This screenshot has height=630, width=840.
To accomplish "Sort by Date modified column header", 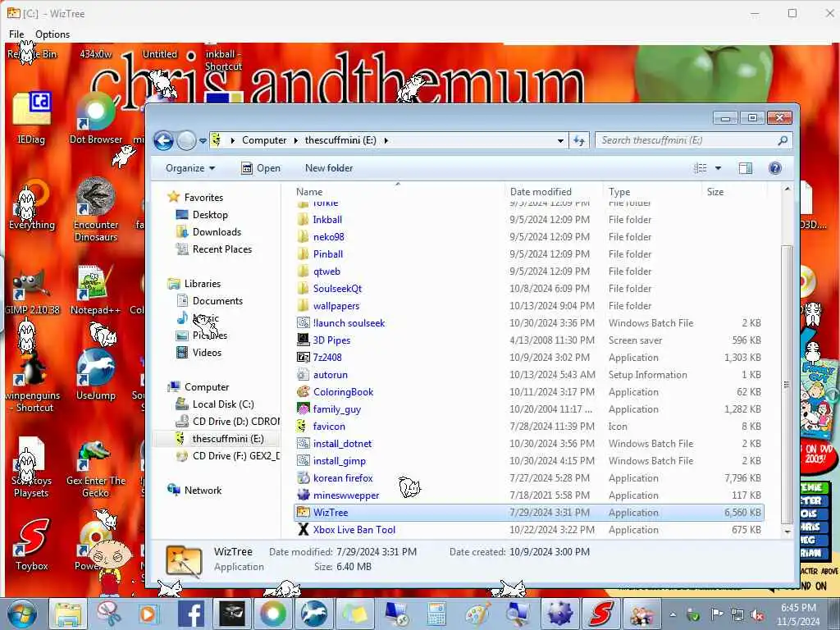I will click(555, 192).
